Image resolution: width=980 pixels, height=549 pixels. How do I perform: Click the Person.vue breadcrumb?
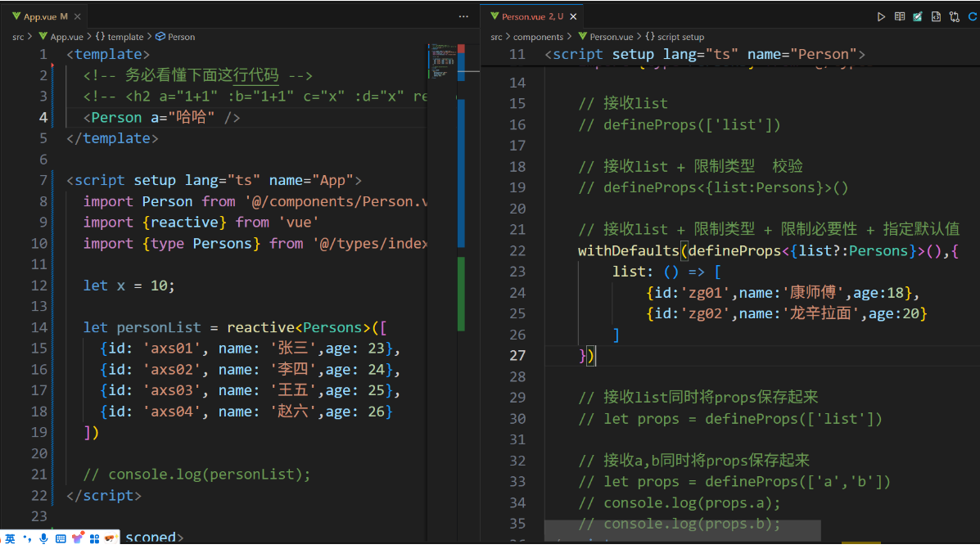[x=606, y=37]
